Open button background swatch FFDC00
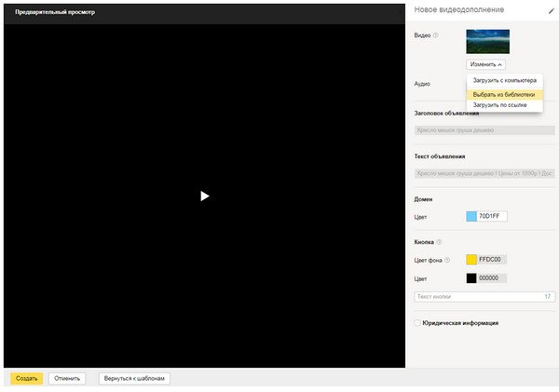 point(471,260)
